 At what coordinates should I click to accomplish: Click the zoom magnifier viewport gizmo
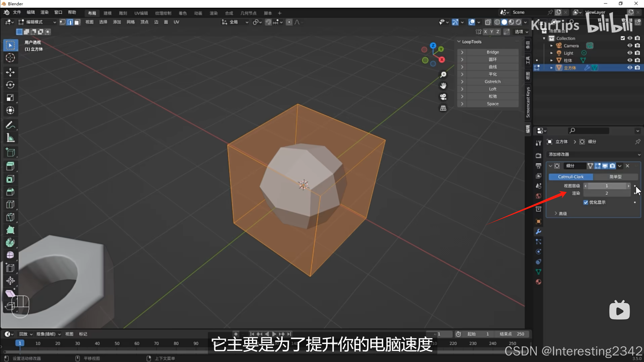443,75
